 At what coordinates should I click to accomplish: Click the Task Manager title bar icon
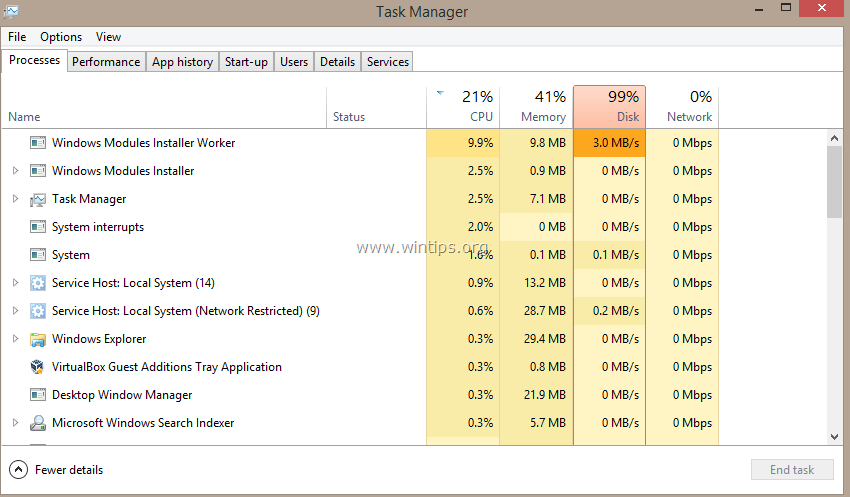coord(11,11)
